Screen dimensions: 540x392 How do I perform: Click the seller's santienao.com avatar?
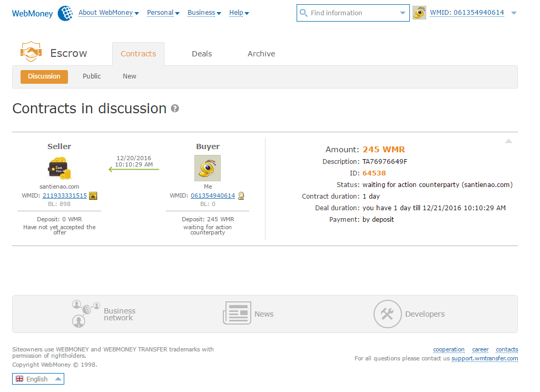click(60, 168)
